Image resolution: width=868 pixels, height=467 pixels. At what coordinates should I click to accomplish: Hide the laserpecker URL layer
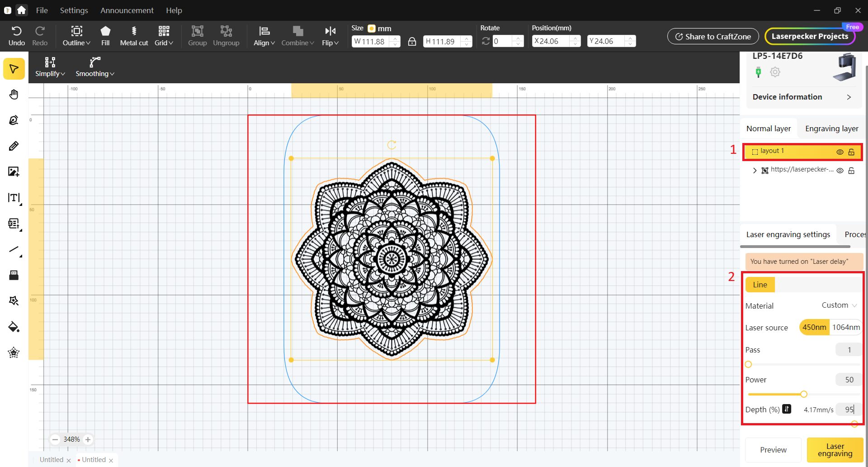tap(840, 171)
